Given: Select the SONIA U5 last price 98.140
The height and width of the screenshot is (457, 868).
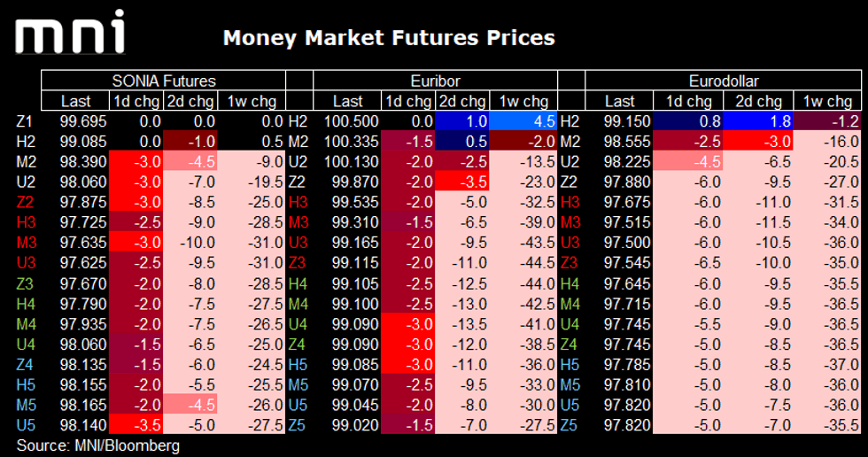Looking at the screenshot, I should tap(83, 424).
